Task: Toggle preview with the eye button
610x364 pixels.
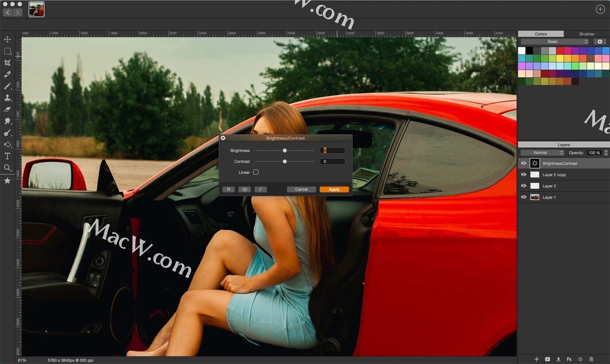Action: [245, 189]
